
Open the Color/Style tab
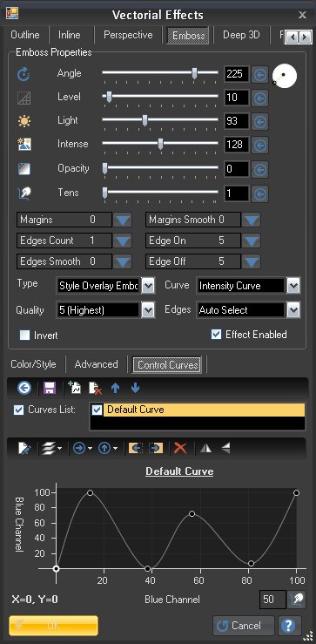pyautogui.click(x=33, y=364)
